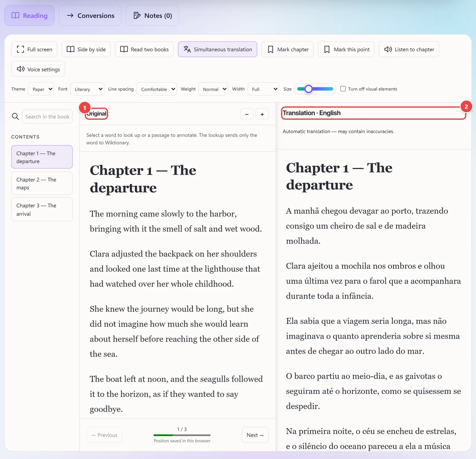Enable Side by side view
476x459 pixels.
(x=86, y=49)
